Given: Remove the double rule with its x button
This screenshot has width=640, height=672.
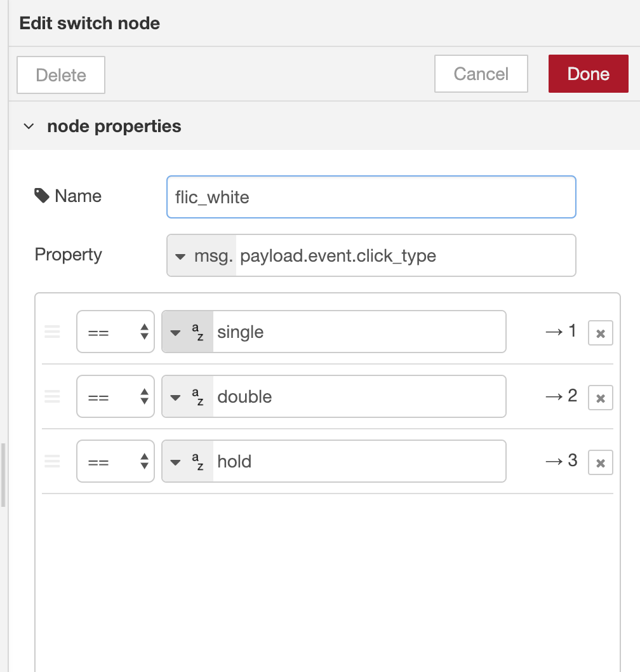Looking at the screenshot, I should (x=600, y=398).
